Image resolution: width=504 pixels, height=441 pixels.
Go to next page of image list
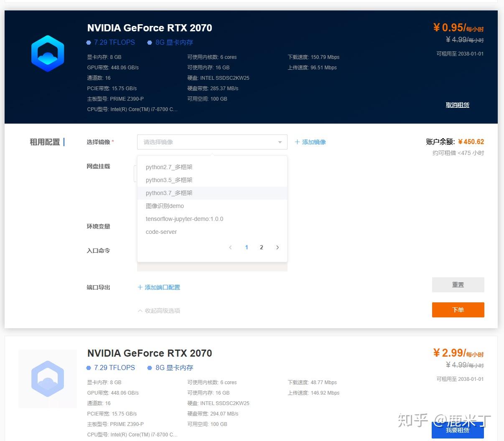[x=277, y=247]
